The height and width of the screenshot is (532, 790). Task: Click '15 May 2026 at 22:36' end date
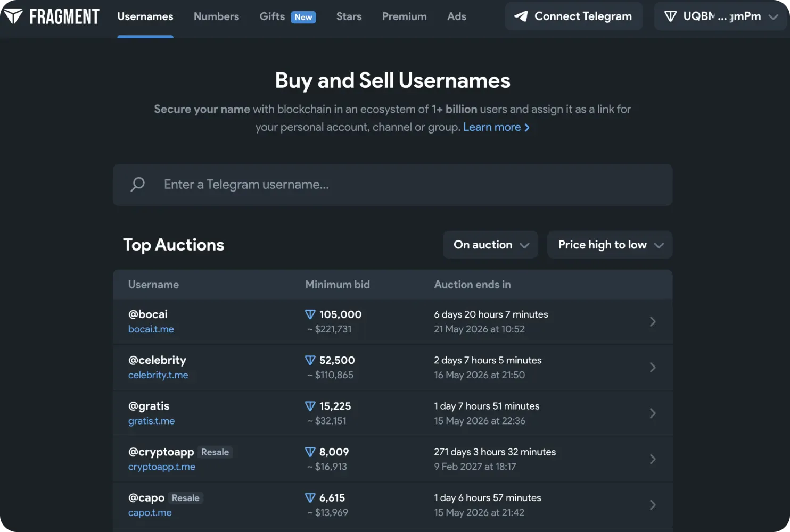coord(480,421)
